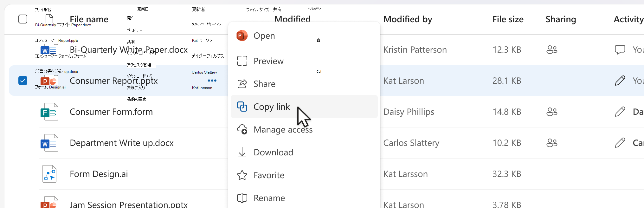Sort by the Modified by column header
The width and height of the screenshot is (644, 208).
(x=408, y=19)
